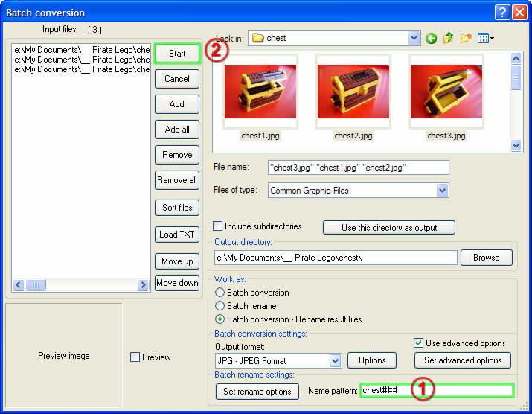Open the Output format dropdown
Screen dimensions: 532x414
335,360
